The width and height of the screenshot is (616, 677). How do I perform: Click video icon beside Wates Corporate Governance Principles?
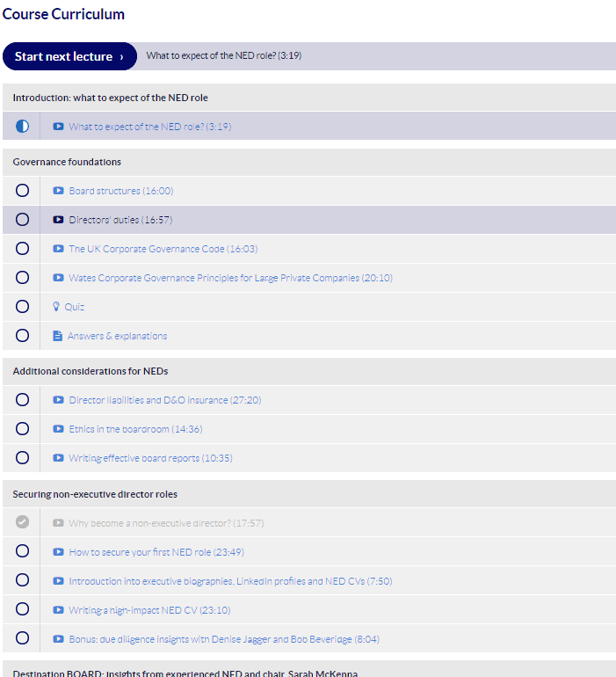(58, 277)
